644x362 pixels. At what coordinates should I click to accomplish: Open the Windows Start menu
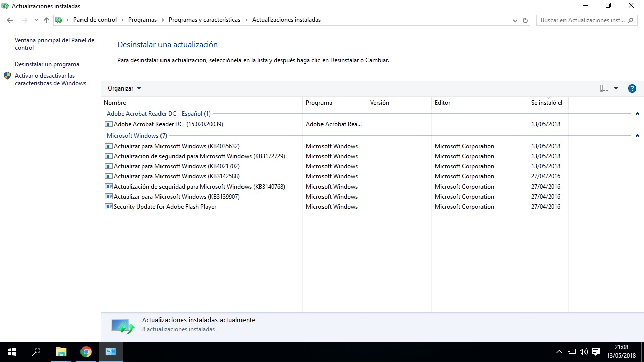pos(12,352)
